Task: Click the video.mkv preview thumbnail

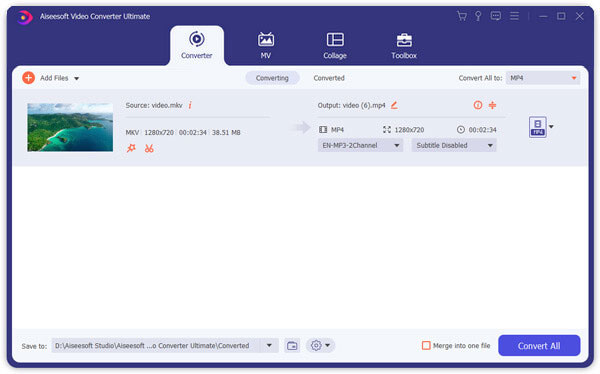Action: coord(70,127)
